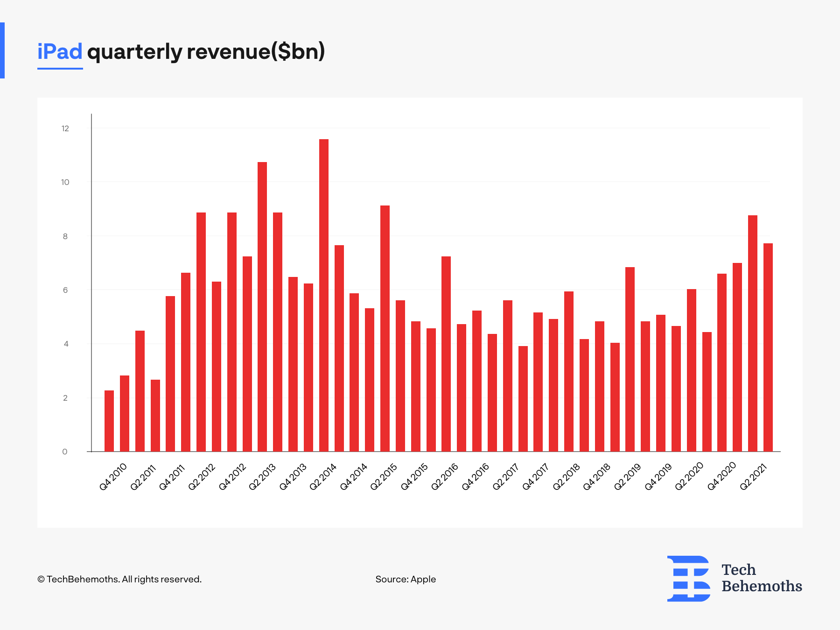Select the bar above the Q4 2014 label
The width and height of the screenshot is (840, 630).
point(354,372)
